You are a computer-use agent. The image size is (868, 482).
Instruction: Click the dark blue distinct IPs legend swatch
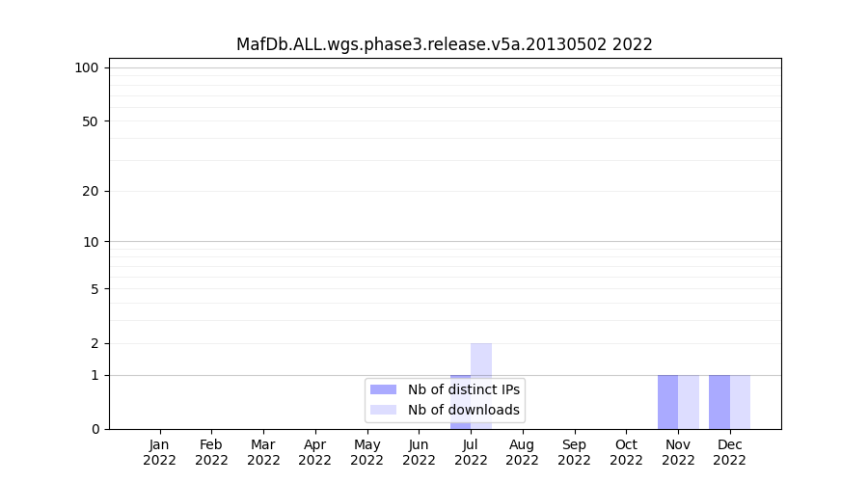click(x=383, y=389)
